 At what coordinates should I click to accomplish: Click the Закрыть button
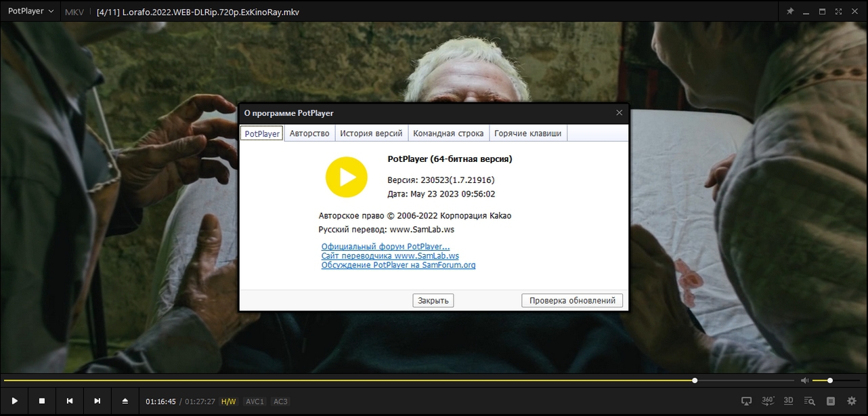(x=433, y=300)
